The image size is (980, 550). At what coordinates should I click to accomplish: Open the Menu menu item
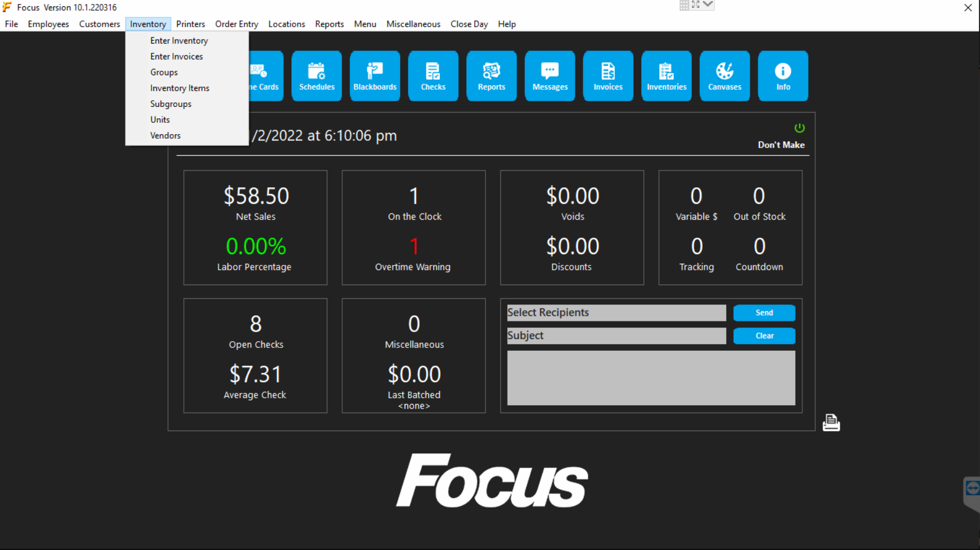click(x=365, y=24)
